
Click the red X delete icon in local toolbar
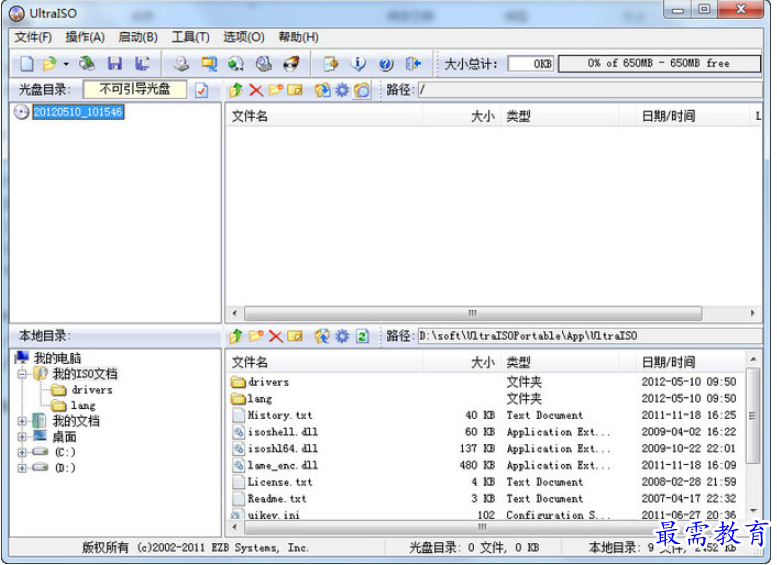pos(276,337)
